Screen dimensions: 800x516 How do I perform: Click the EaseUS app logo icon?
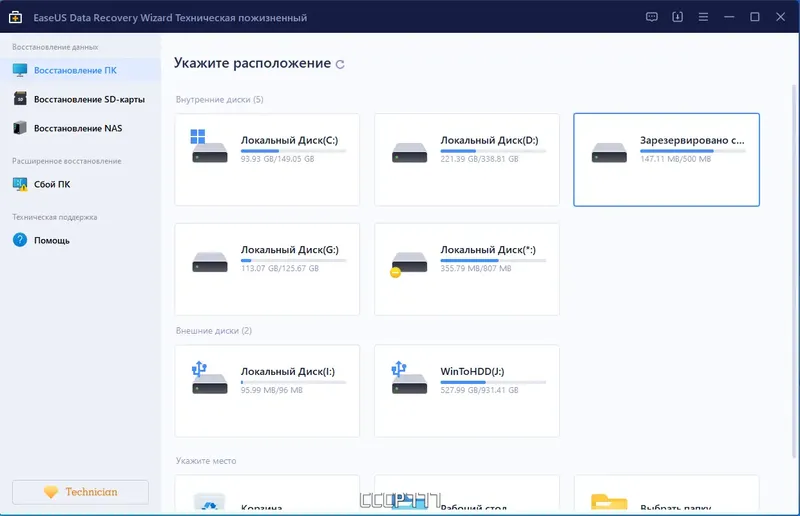(15, 17)
